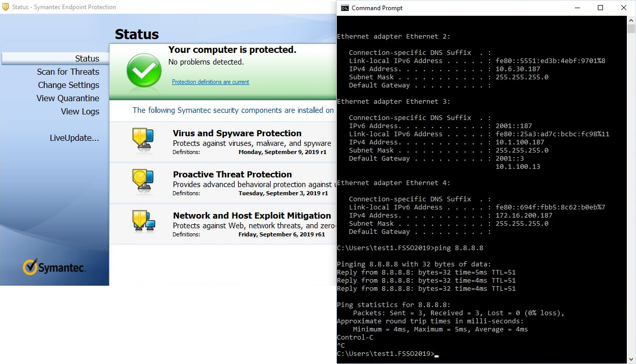Click definitions date Friday, September 6, 2019 r61

point(282,234)
